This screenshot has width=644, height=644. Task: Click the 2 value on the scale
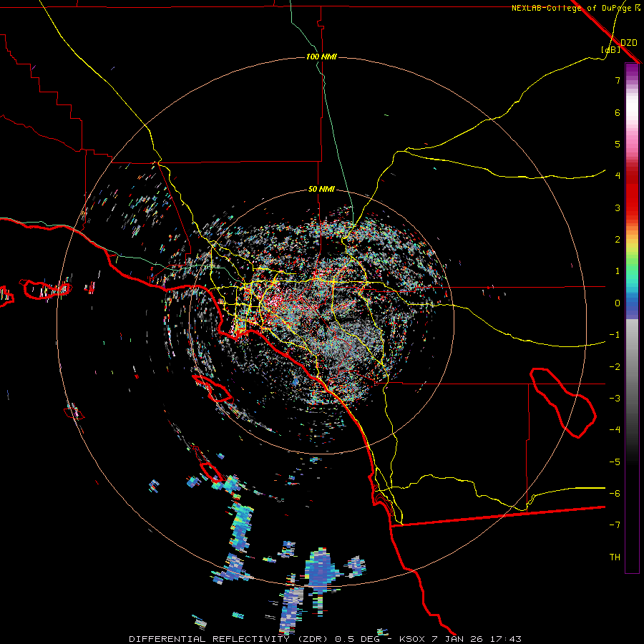pyautogui.click(x=618, y=240)
